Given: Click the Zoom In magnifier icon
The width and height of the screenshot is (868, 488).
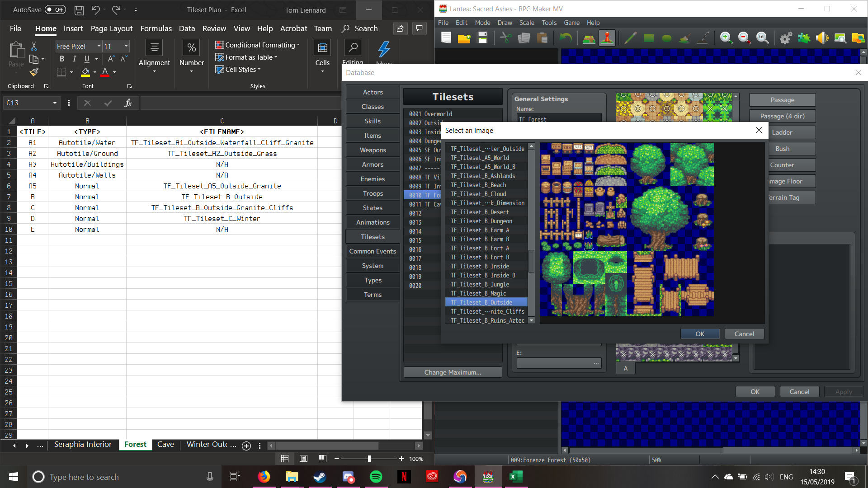Looking at the screenshot, I should (726, 38).
